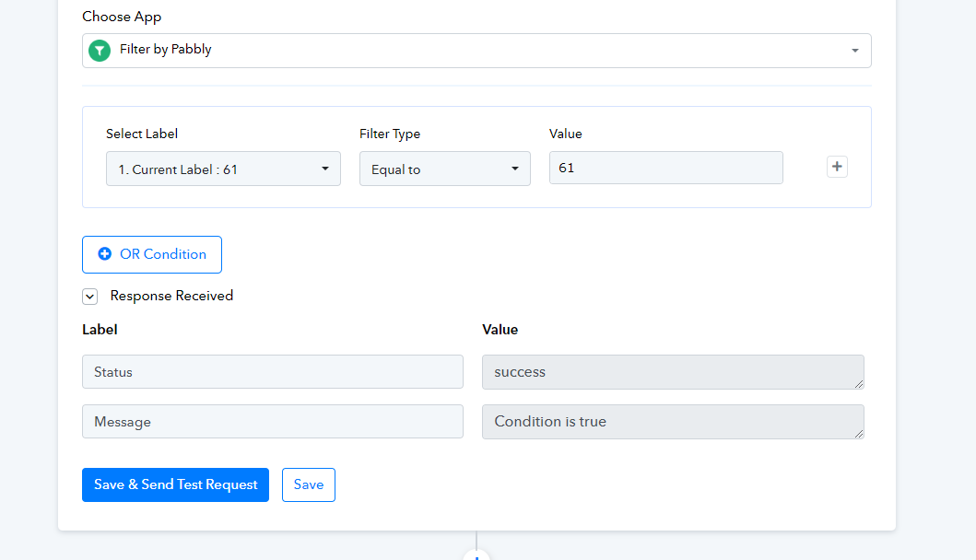Click the Choose App heading text
Viewport: 976px width, 560px height.
(x=122, y=17)
